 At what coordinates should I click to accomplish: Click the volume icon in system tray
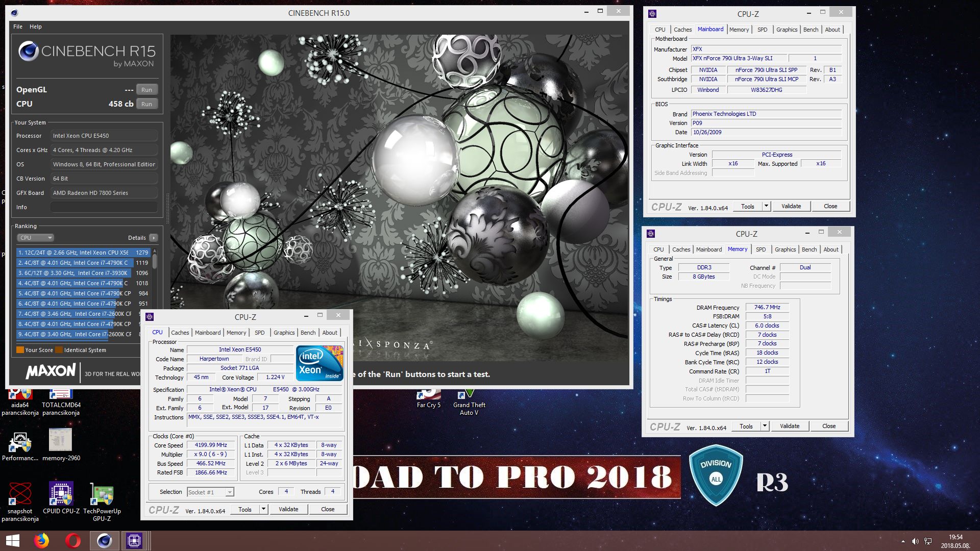pos(915,541)
